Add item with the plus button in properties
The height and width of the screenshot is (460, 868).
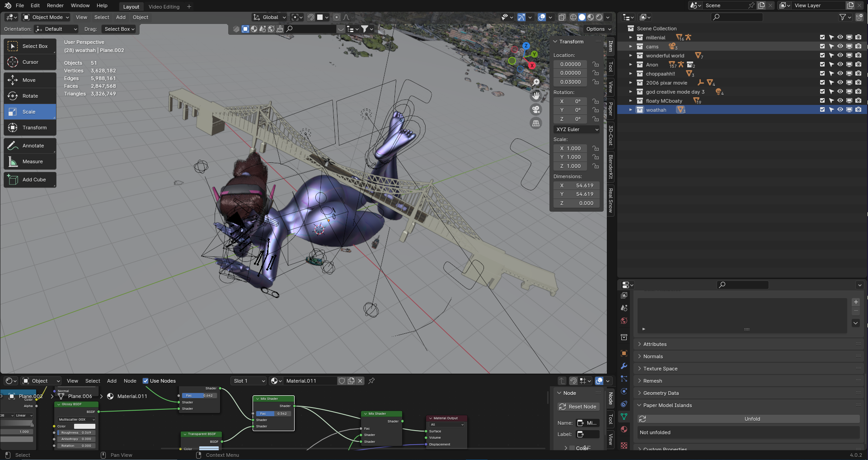point(856,302)
